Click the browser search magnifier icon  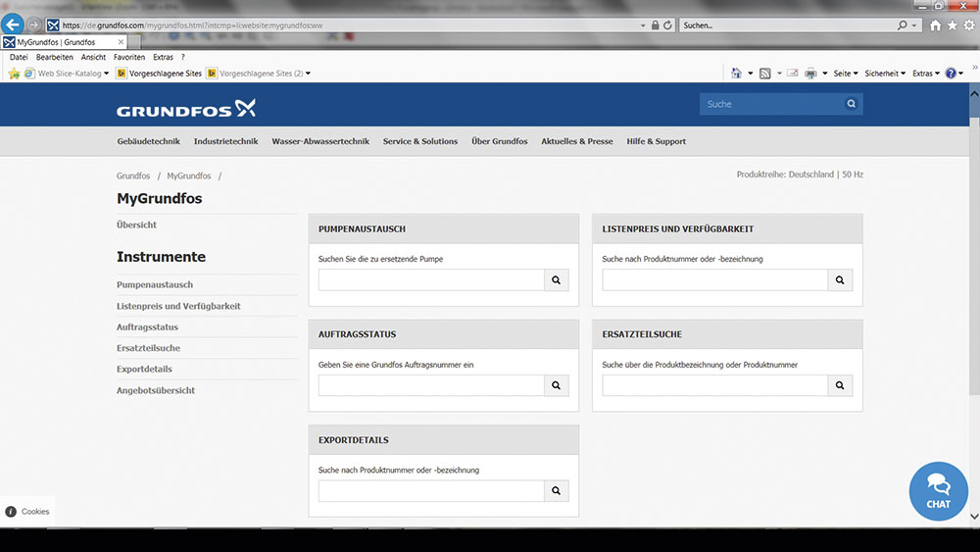pos(902,25)
